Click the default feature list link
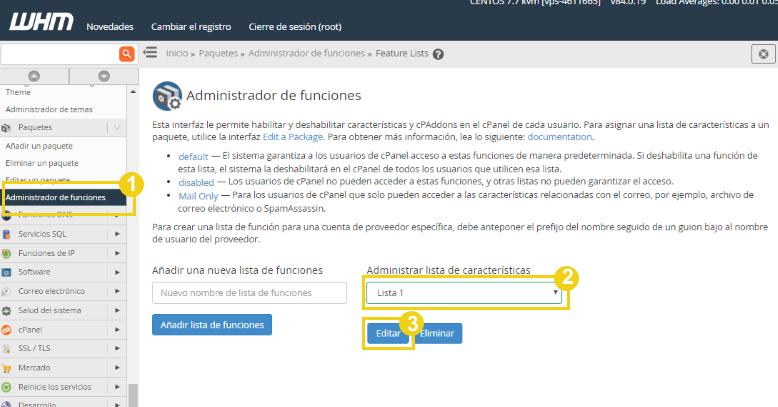 coord(194,156)
